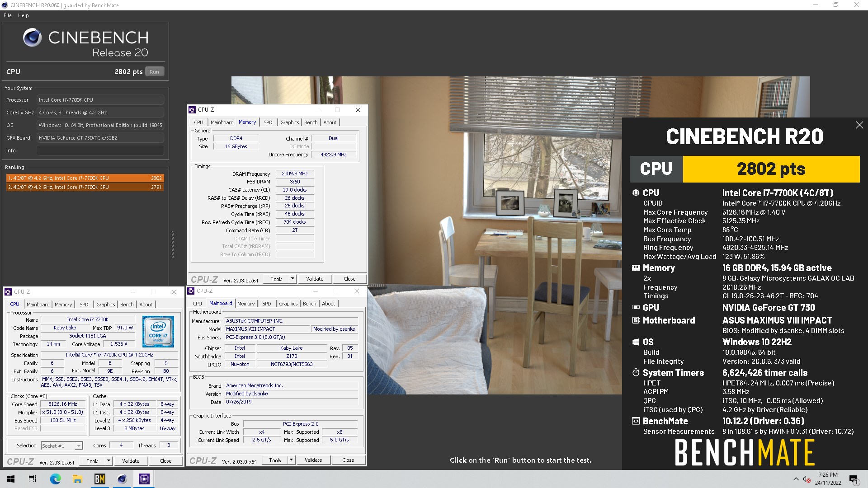The image size is (868, 488).
Task: Click the Cinebench logo icon
Action: [32, 38]
